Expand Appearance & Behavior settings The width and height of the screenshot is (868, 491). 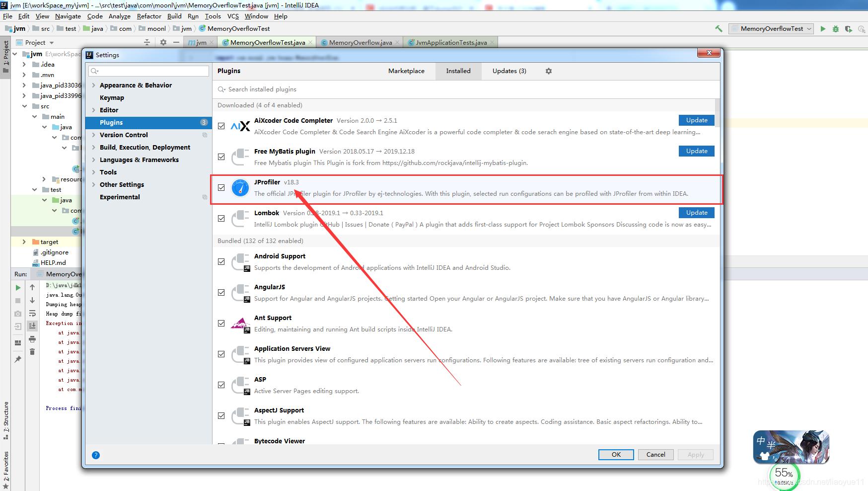click(x=93, y=85)
